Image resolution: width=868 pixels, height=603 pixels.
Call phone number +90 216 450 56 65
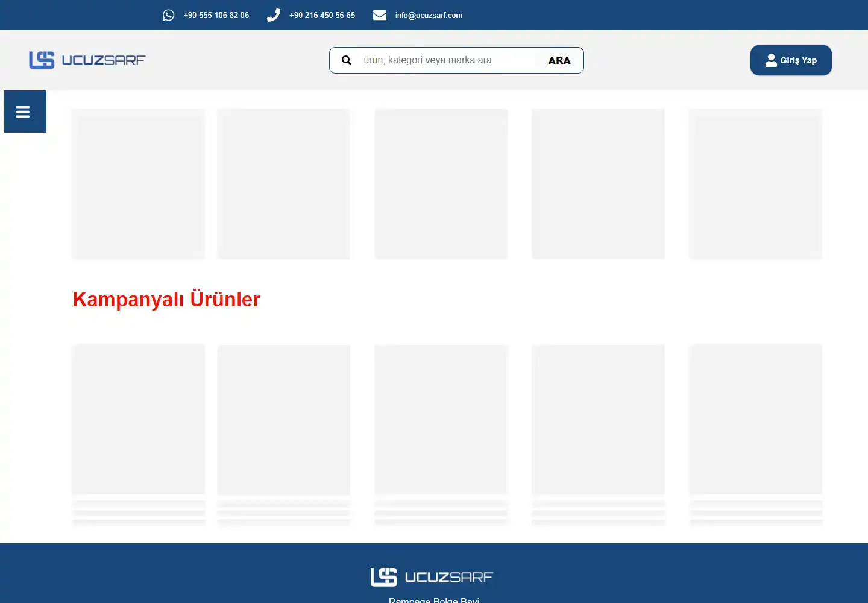pos(322,15)
